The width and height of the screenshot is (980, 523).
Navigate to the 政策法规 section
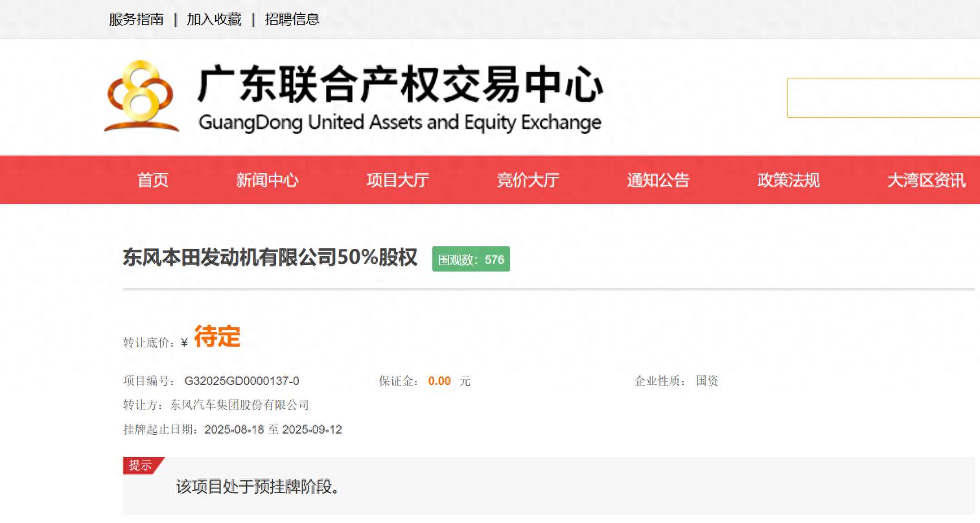(788, 180)
